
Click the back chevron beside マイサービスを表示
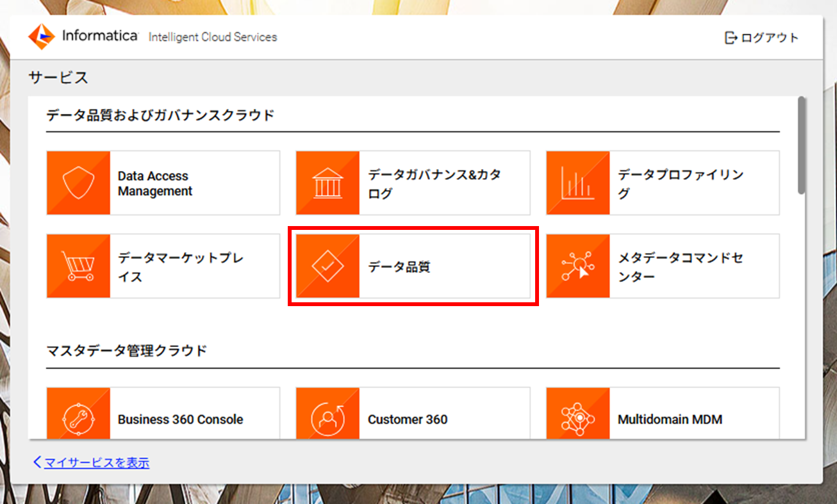(37, 462)
